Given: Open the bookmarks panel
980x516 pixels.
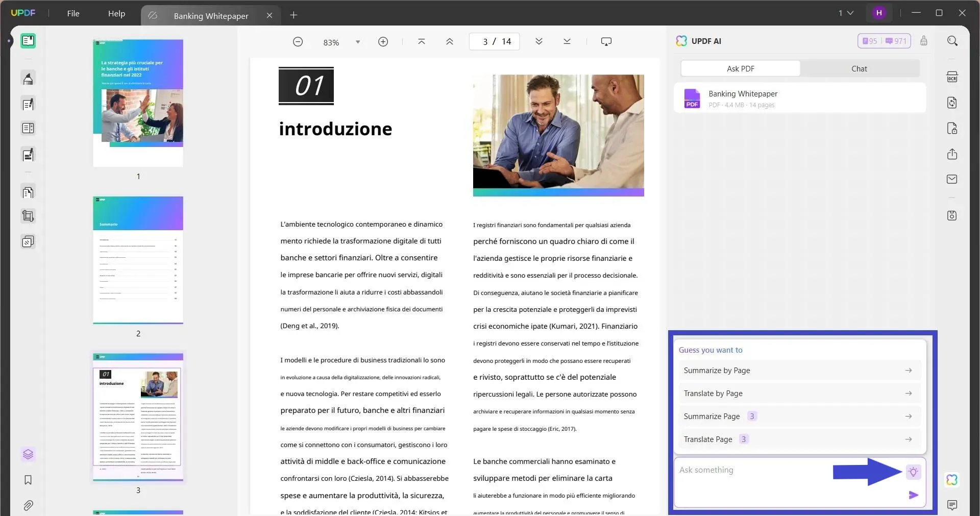Looking at the screenshot, I should 28,480.
